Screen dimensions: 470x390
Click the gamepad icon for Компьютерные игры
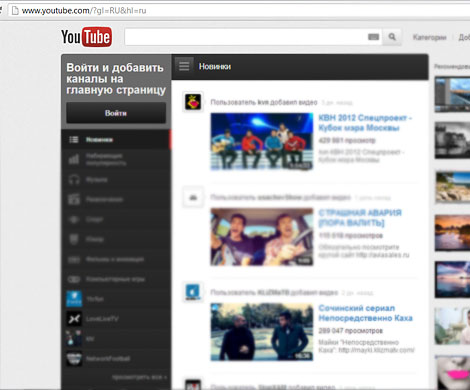tap(74, 279)
